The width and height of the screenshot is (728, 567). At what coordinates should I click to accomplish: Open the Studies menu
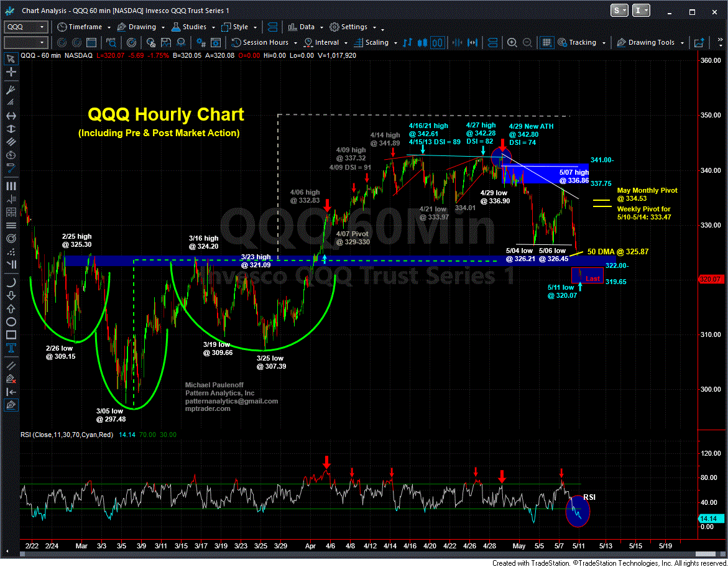[x=189, y=27]
